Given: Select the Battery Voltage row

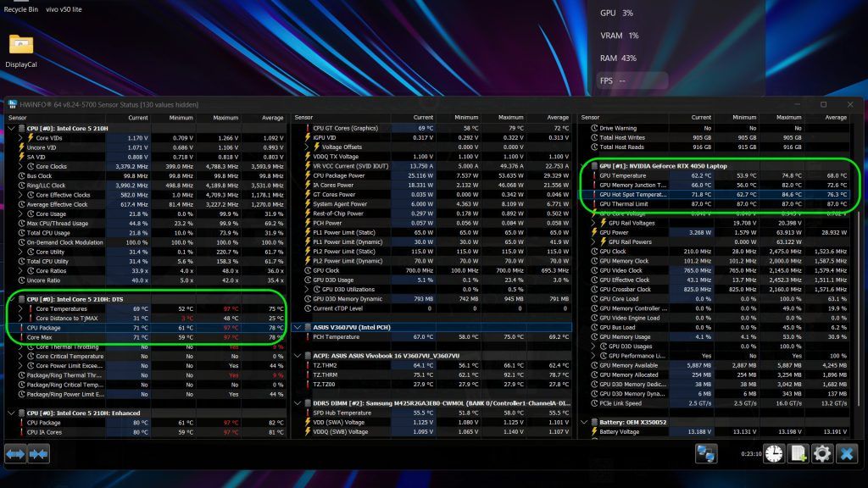Looking at the screenshot, I should click(x=715, y=431).
